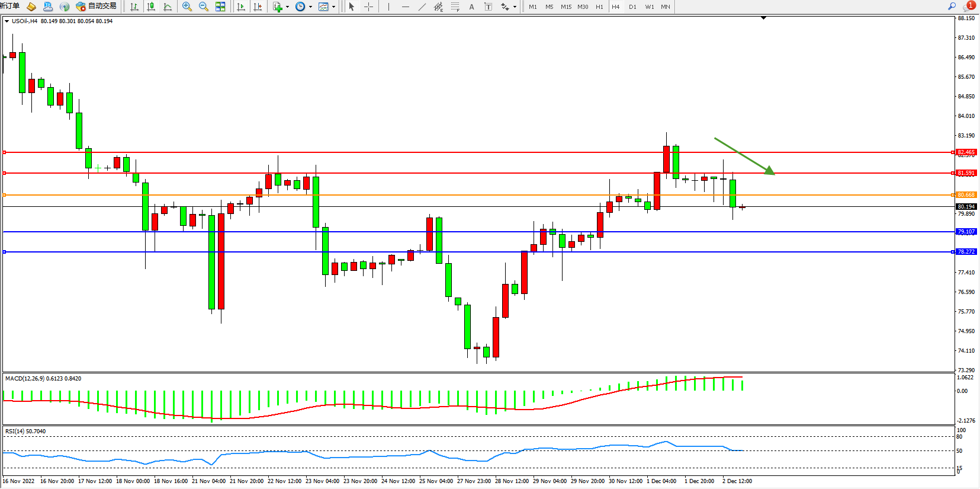Select the crosshair cursor tool

368,7
